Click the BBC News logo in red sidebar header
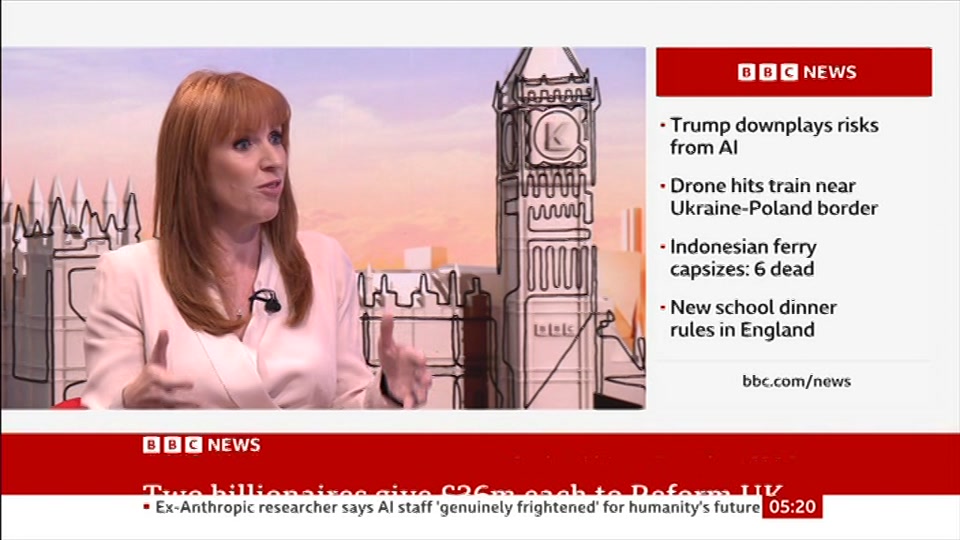 pyautogui.click(x=797, y=72)
